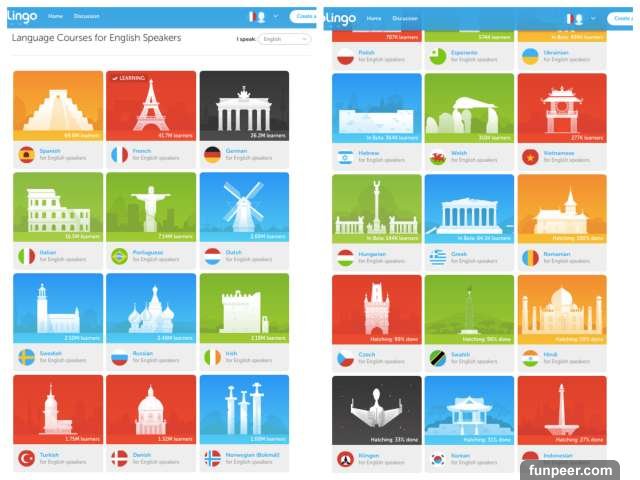The height and width of the screenshot is (480, 640).
Task: Click the Klingon emblem icon
Action: [345, 460]
